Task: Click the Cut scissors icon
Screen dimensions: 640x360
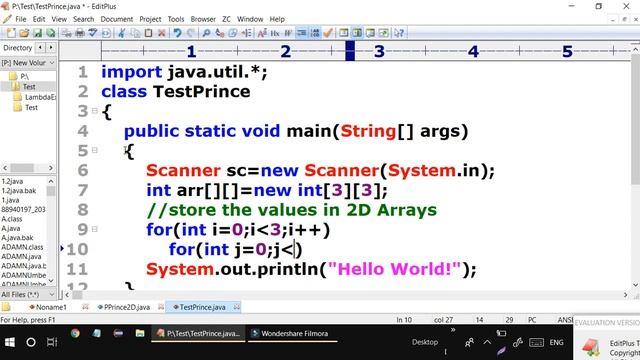Action: coord(122,33)
